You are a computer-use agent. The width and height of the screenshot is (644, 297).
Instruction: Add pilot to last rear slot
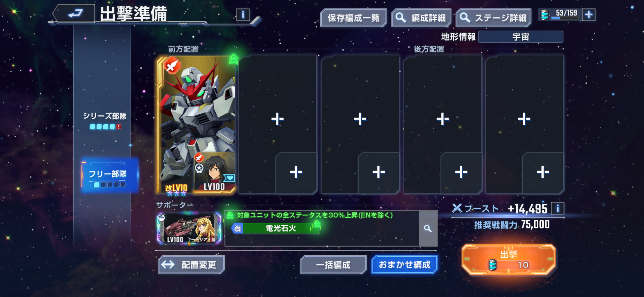coord(543,172)
